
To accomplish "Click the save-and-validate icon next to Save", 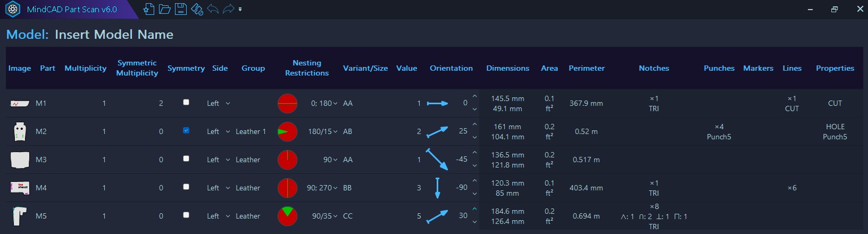I will (x=197, y=9).
